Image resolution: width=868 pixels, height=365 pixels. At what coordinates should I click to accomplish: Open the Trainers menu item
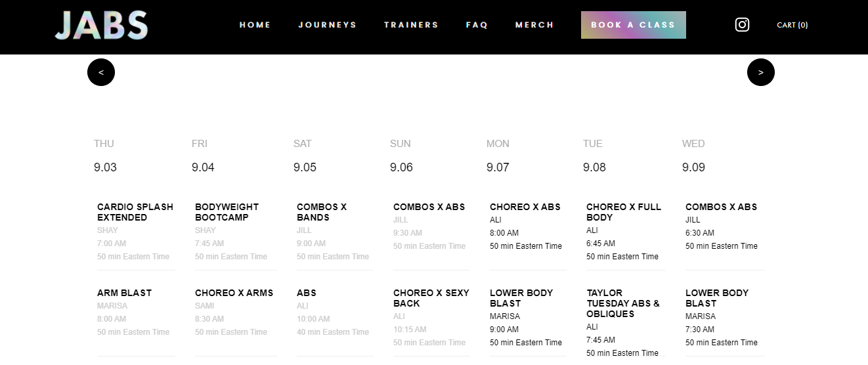click(411, 25)
